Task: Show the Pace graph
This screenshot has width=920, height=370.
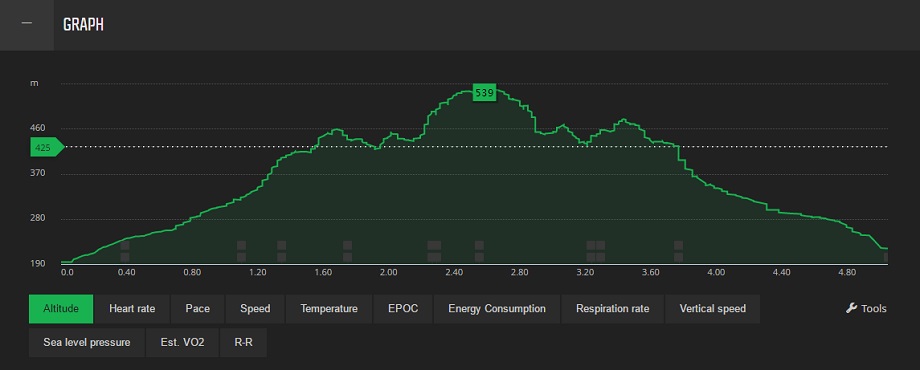Action: point(198,309)
